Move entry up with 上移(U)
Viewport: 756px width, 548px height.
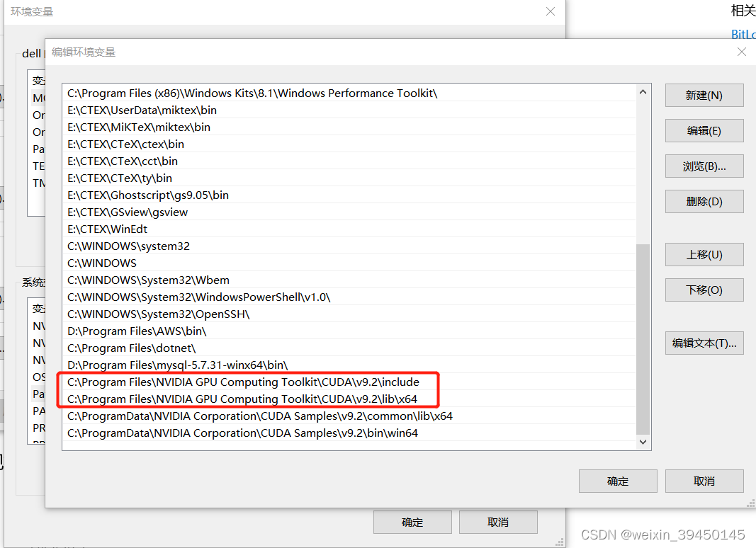click(x=704, y=254)
